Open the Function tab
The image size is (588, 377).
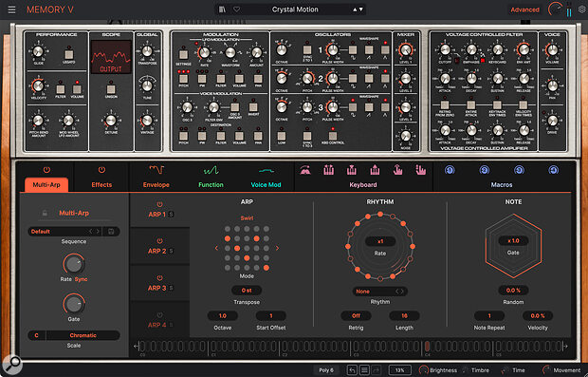point(211,184)
